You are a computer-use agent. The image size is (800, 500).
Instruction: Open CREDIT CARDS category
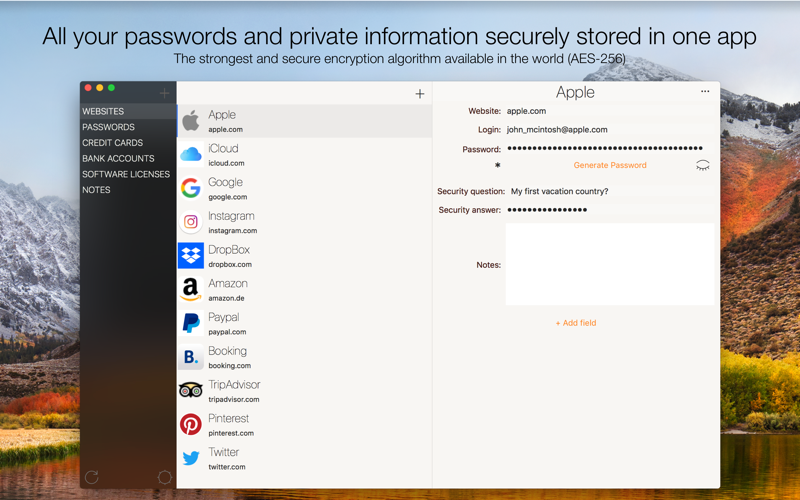point(113,143)
